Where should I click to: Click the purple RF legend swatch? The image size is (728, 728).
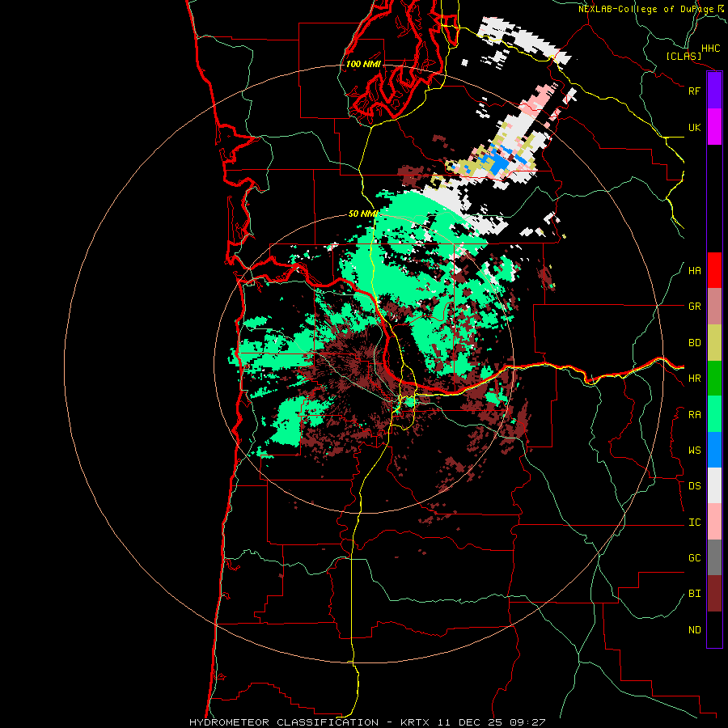pos(714,91)
